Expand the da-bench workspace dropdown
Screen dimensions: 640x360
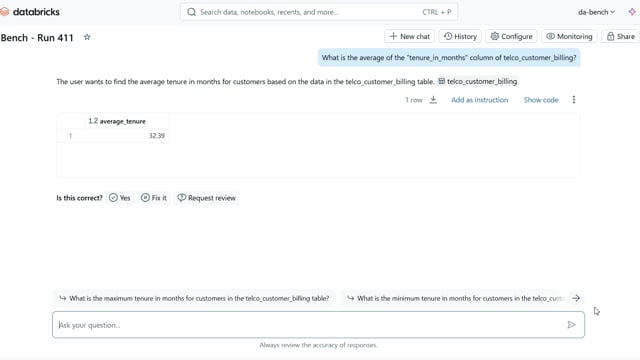click(596, 12)
